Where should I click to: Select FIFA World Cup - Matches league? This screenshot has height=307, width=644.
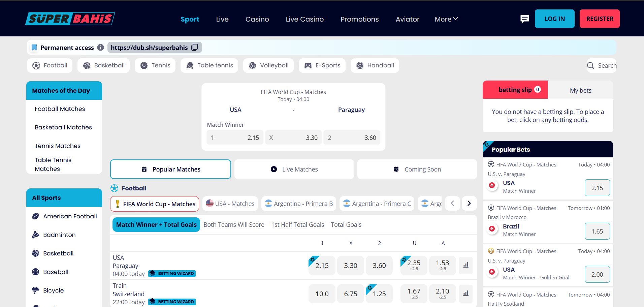pyautogui.click(x=155, y=204)
